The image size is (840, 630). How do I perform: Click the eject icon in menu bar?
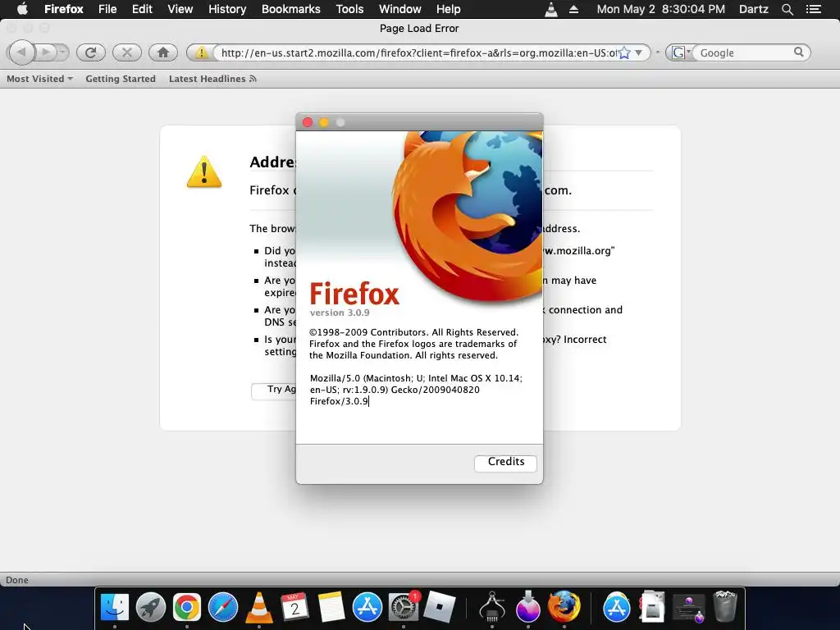pyautogui.click(x=573, y=9)
